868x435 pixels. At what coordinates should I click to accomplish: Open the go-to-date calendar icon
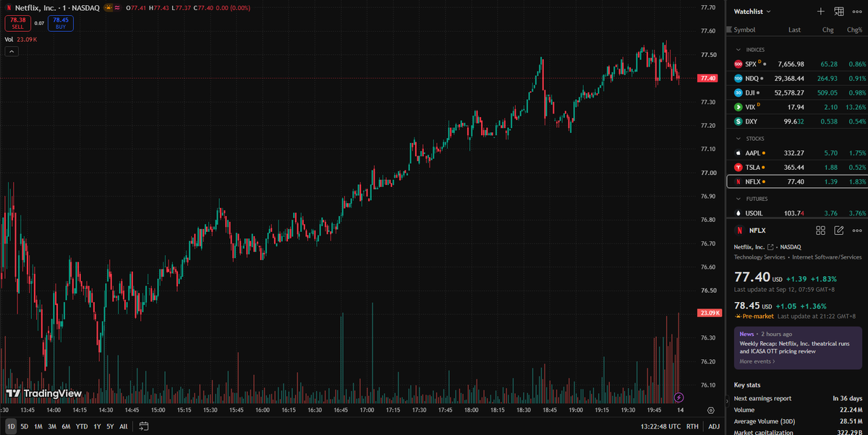click(x=143, y=426)
